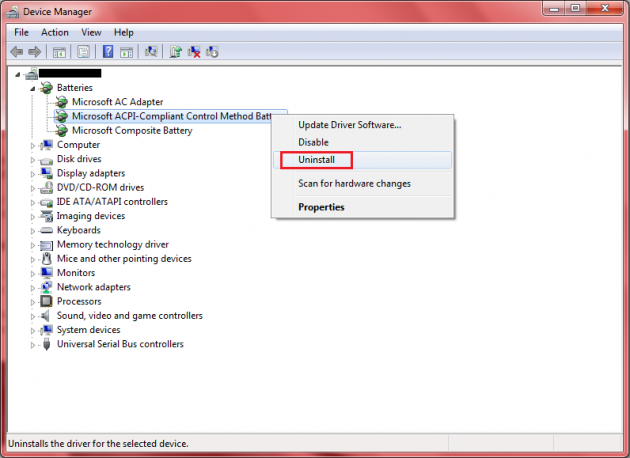Select Update Driver Software in context menu

pos(349,125)
